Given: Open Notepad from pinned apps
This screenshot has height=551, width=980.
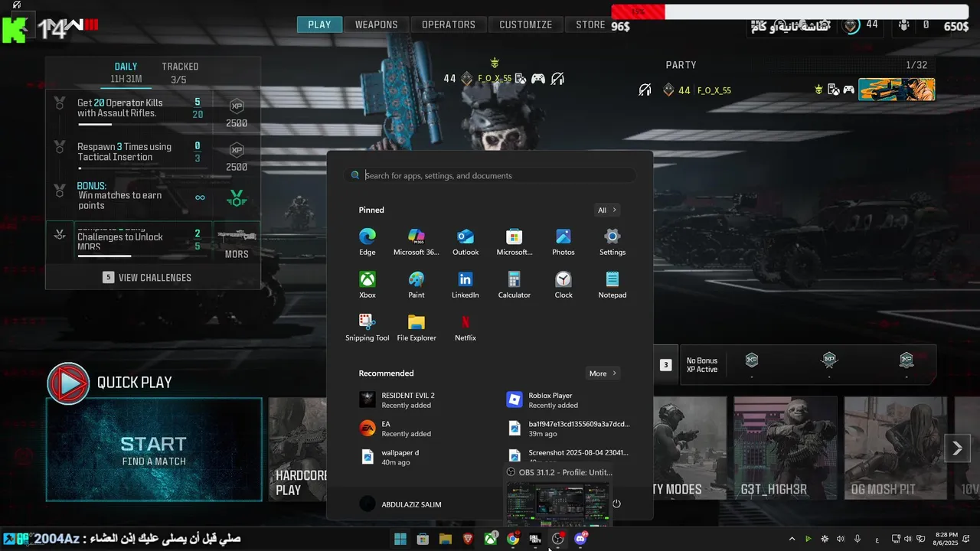Looking at the screenshot, I should 612,285.
